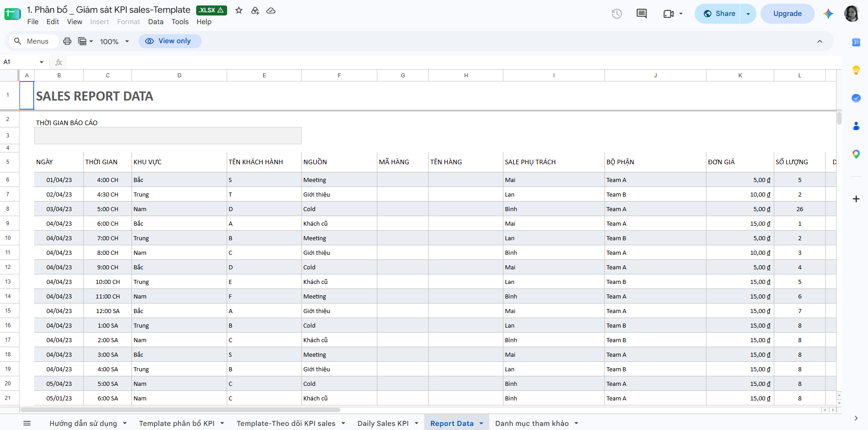This screenshot has width=868, height=430.
Task: Click the add to Drive icon
Action: [x=255, y=10]
